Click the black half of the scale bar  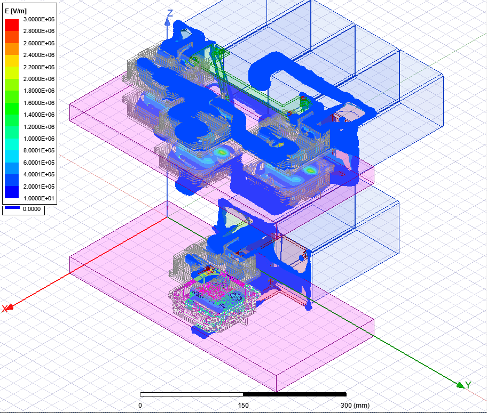point(295,395)
